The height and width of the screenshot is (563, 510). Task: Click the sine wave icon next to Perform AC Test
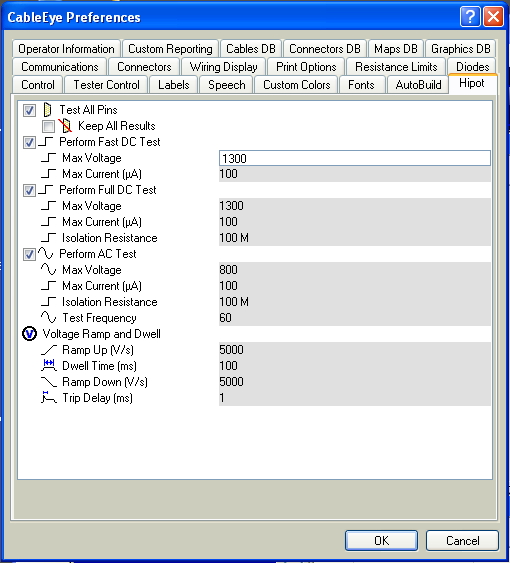point(46,253)
